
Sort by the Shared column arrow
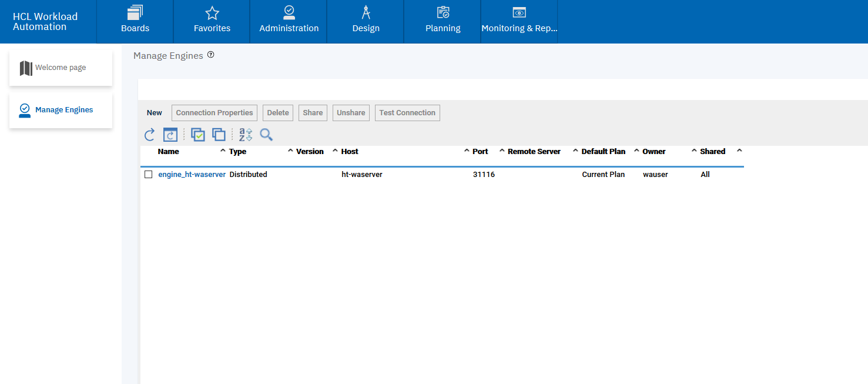pyautogui.click(x=739, y=151)
